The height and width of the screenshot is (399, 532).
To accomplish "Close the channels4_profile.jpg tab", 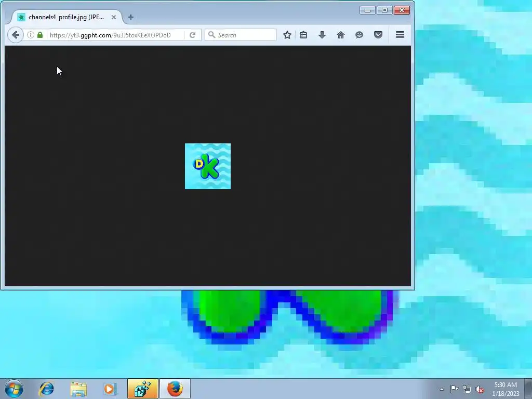I will pos(114,17).
